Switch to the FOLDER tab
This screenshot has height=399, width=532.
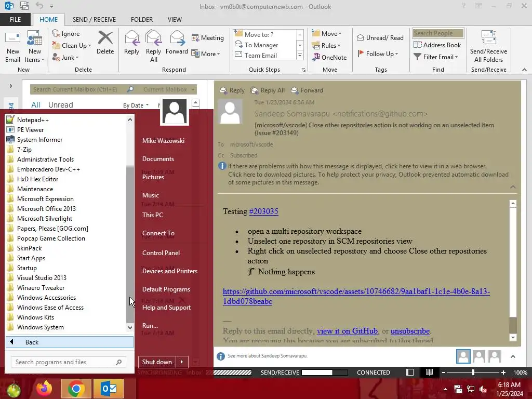[142, 20]
